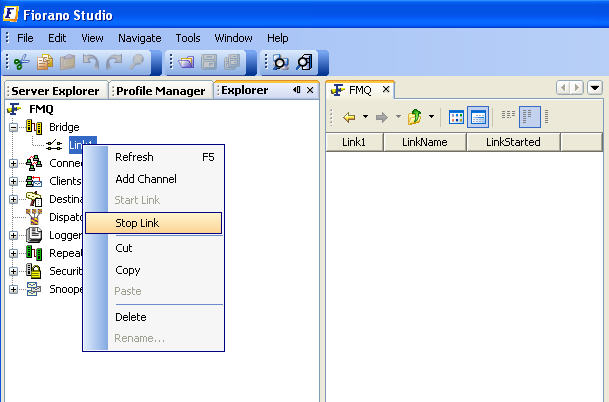
Task: Click the Security lock node icon
Action: click(34, 271)
